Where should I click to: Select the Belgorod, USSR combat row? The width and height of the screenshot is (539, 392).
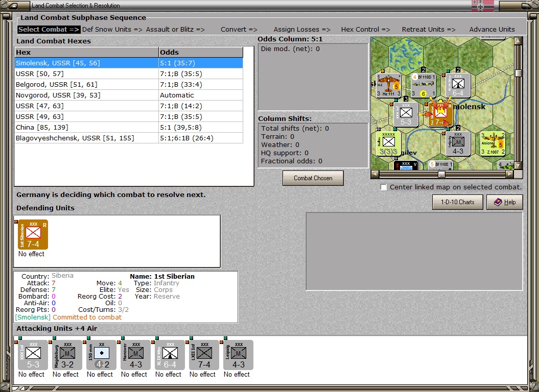pos(129,85)
